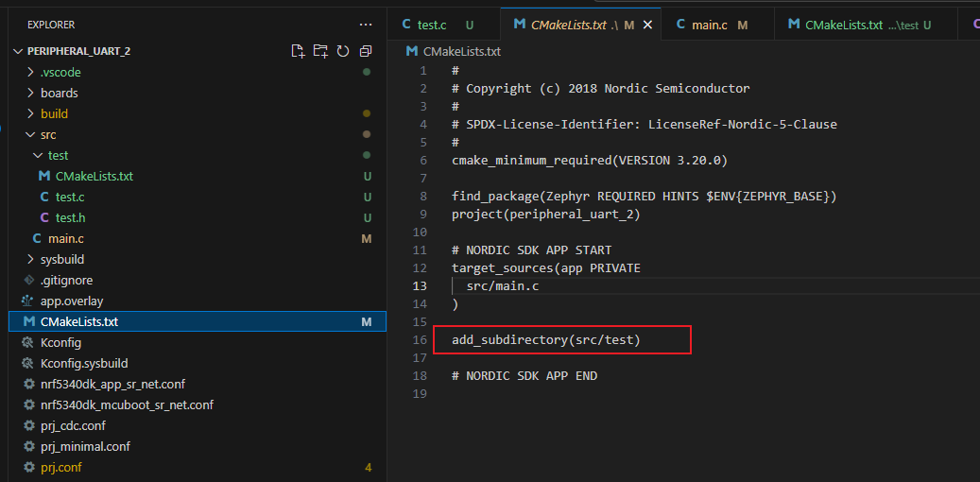Open Explorer more actions ellipsis menu
Viewport: 980px width, 482px height.
click(x=366, y=25)
